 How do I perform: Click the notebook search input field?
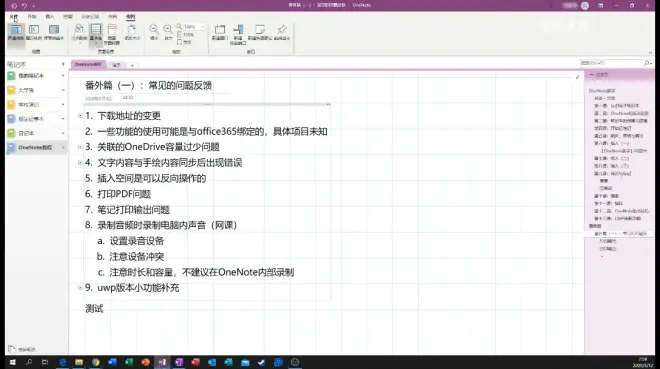point(611,63)
